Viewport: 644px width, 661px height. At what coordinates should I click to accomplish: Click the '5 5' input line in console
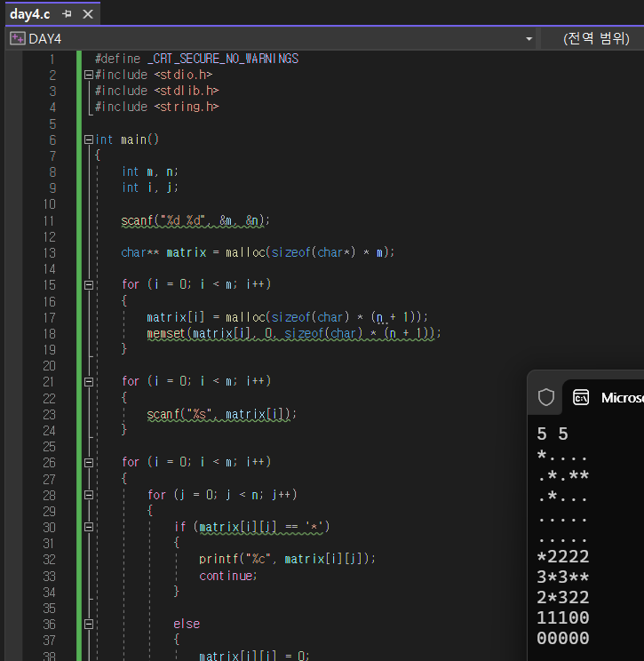click(553, 434)
